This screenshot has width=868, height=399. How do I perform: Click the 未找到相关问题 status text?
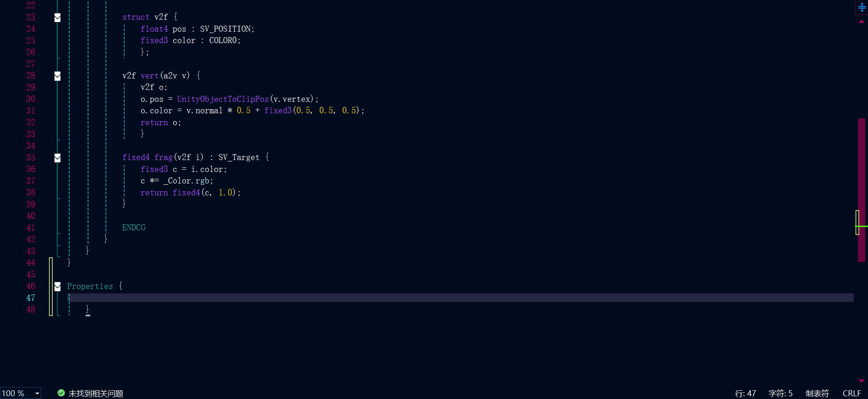click(96, 393)
